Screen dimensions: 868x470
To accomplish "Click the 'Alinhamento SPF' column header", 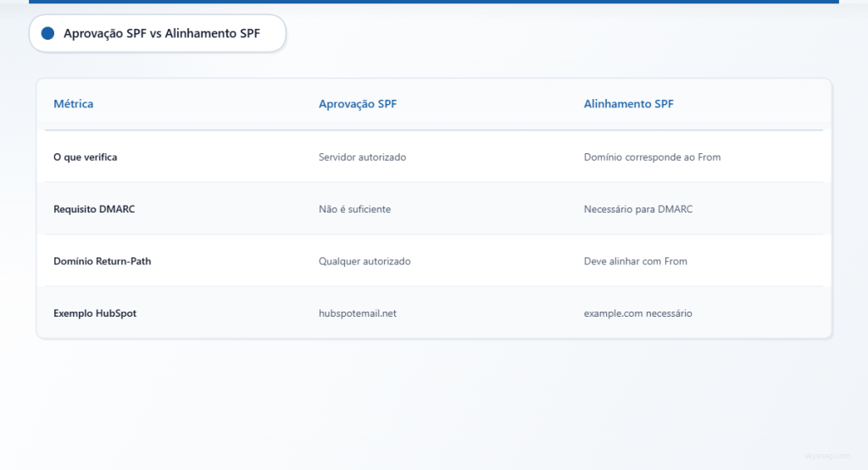I will coord(628,104).
